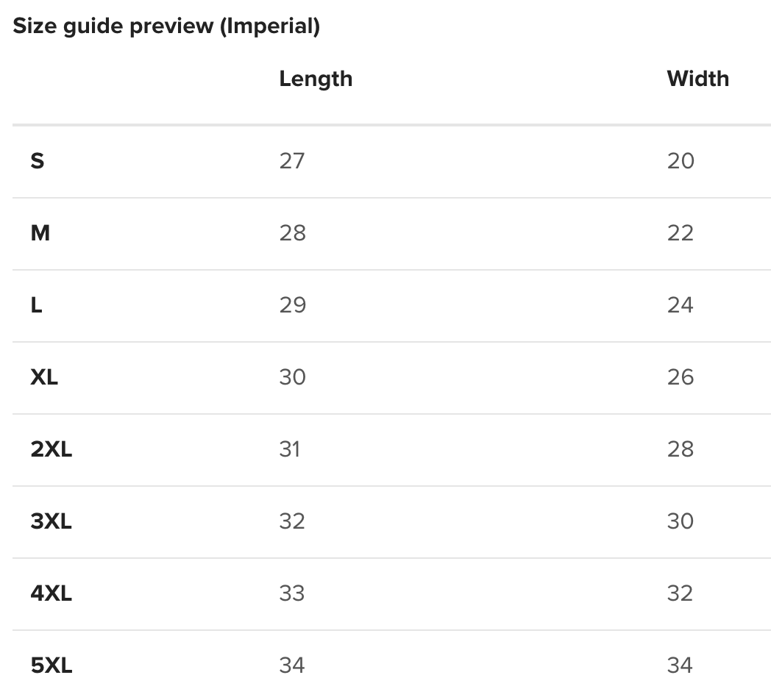The height and width of the screenshot is (700, 771).
Task: Select the 2XL size row label
Action: (x=51, y=449)
